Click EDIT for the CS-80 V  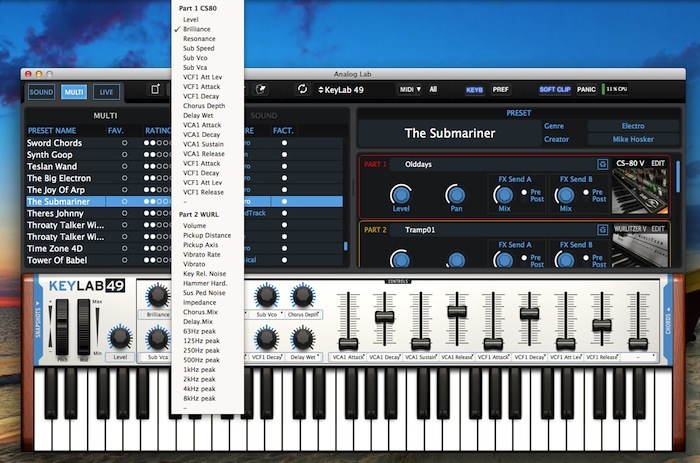click(658, 163)
